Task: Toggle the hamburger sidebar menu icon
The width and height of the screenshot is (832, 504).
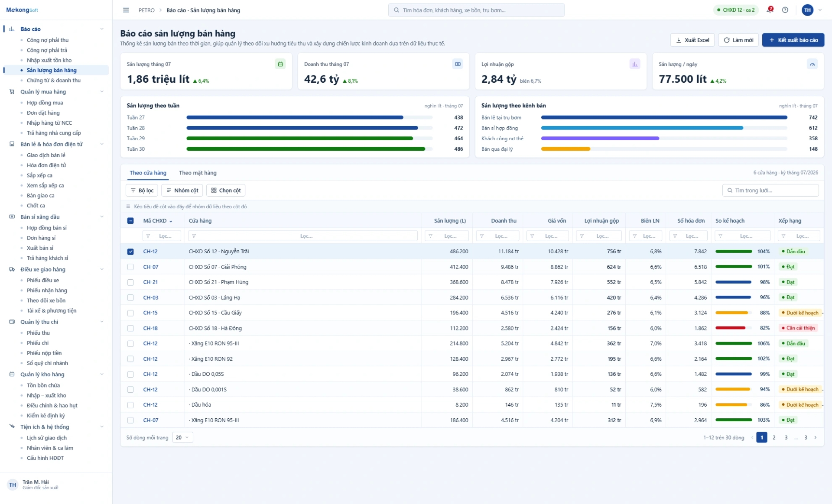Action: coord(126,10)
